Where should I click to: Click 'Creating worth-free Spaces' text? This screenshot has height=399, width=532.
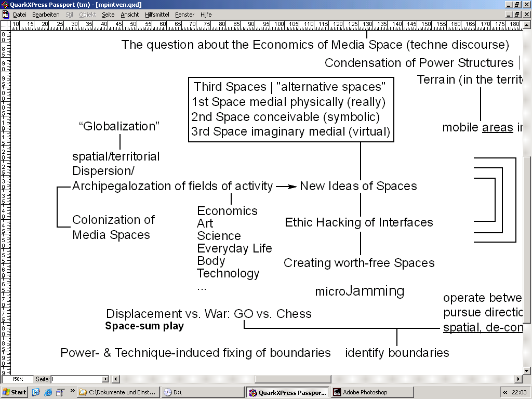coord(359,263)
